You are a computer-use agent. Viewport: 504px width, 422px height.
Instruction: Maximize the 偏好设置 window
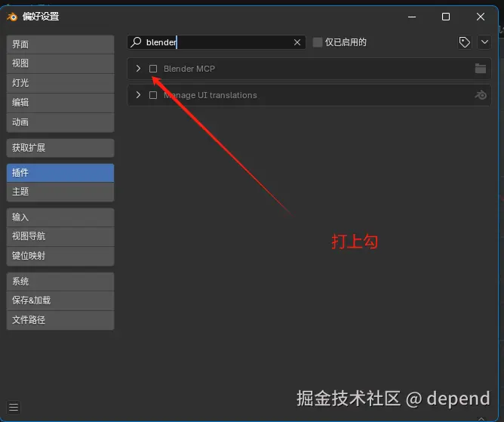(x=446, y=17)
